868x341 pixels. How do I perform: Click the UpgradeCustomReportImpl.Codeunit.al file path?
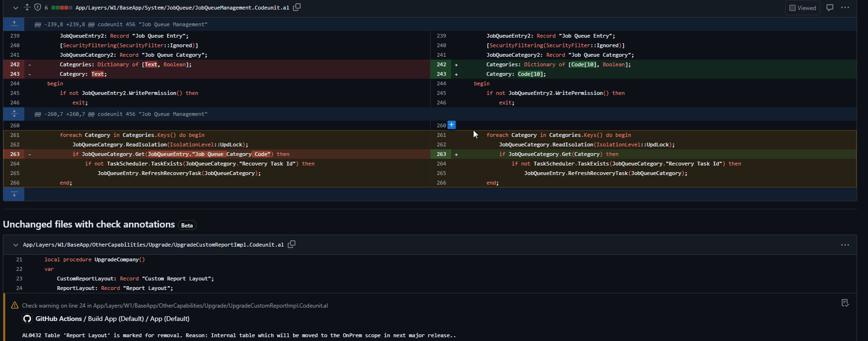tap(153, 245)
